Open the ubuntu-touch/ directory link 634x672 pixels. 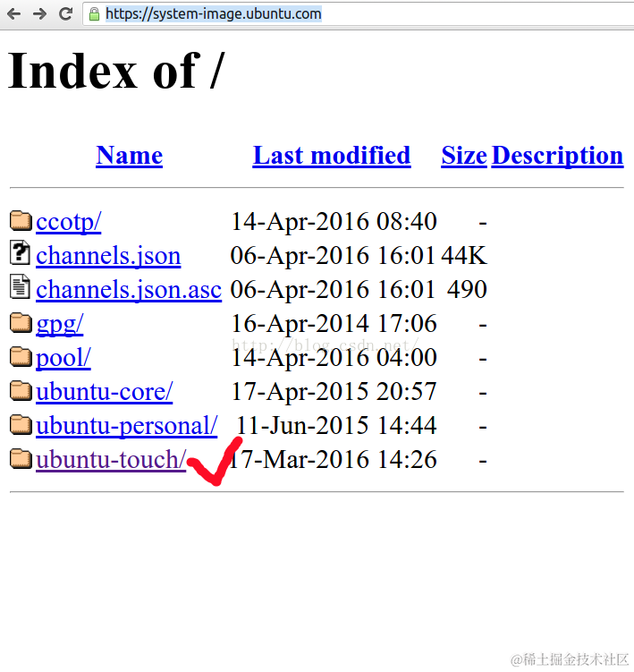click(x=111, y=460)
